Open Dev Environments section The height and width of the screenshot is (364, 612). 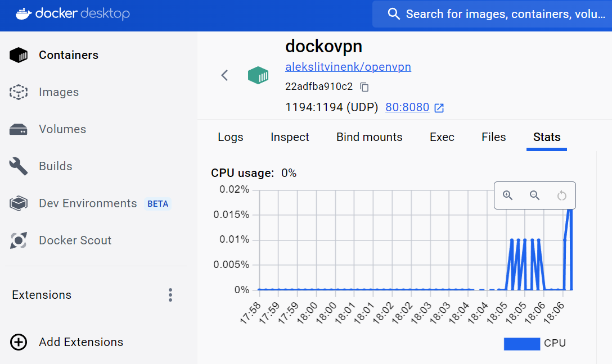click(87, 203)
